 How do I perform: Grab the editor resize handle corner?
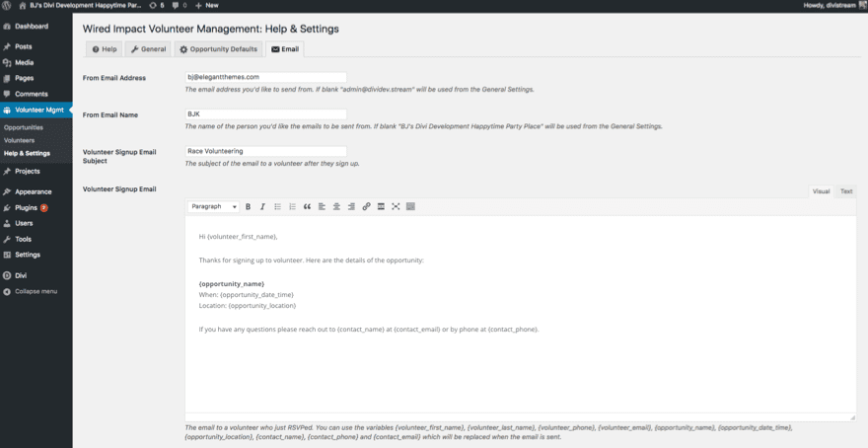[x=852, y=417]
